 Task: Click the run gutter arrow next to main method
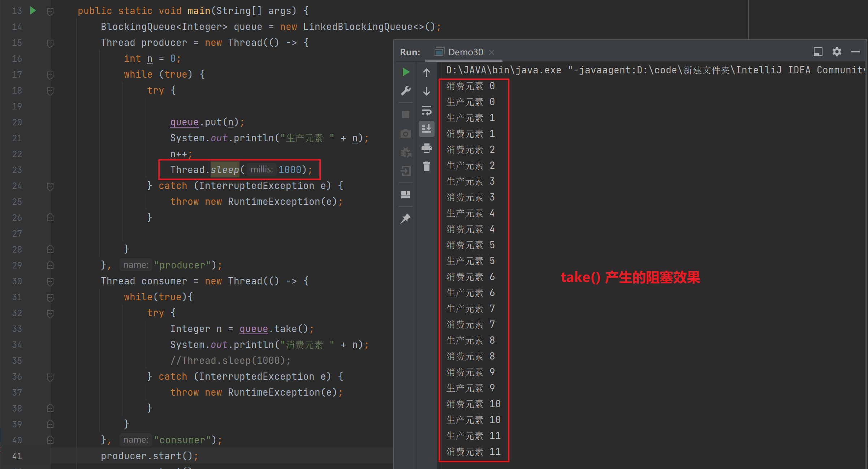click(33, 10)
